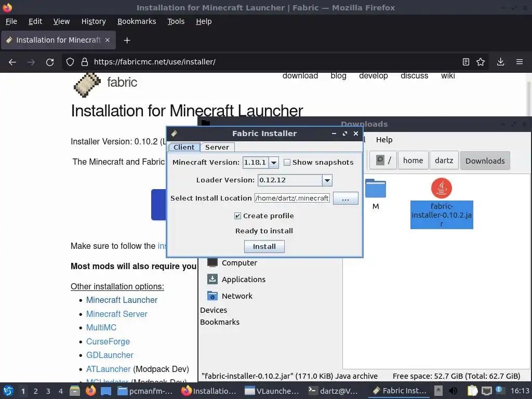Switch to the VLaunche taskbar window

[x=272, y=391]
